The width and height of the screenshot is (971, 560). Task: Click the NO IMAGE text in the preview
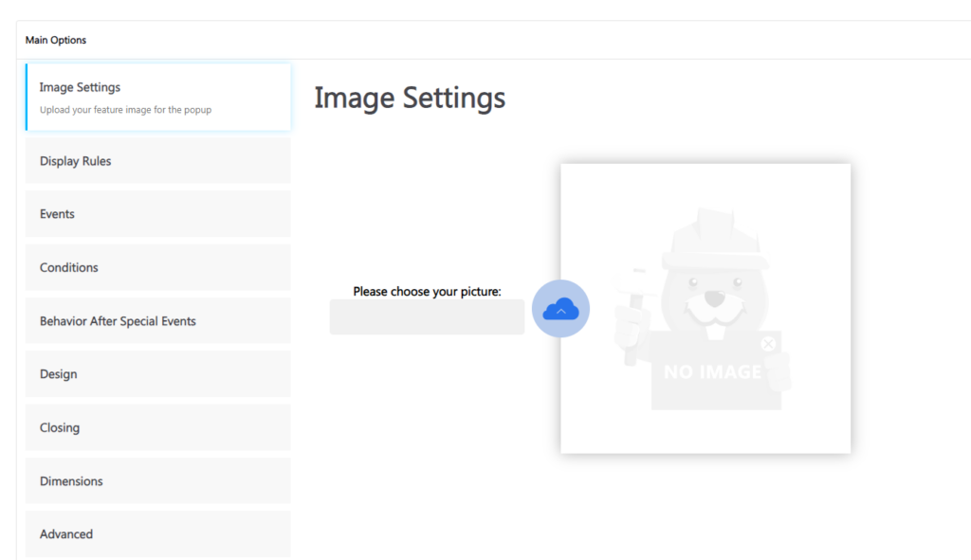(x=712, y=372)
